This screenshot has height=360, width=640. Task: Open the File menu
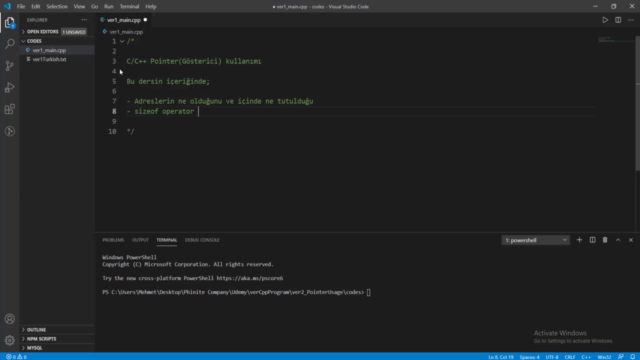pyautogui.click(x=21, y=7)
